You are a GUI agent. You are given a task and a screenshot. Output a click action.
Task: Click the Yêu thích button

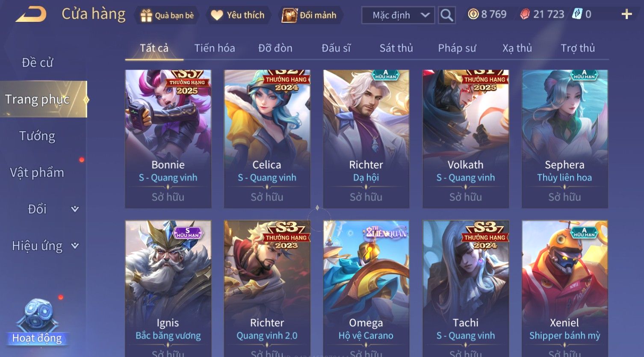238,15
